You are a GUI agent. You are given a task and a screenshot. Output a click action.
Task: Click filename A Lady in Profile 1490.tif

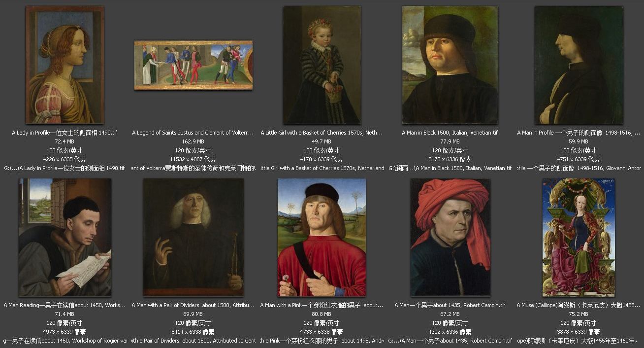point(64,133)
